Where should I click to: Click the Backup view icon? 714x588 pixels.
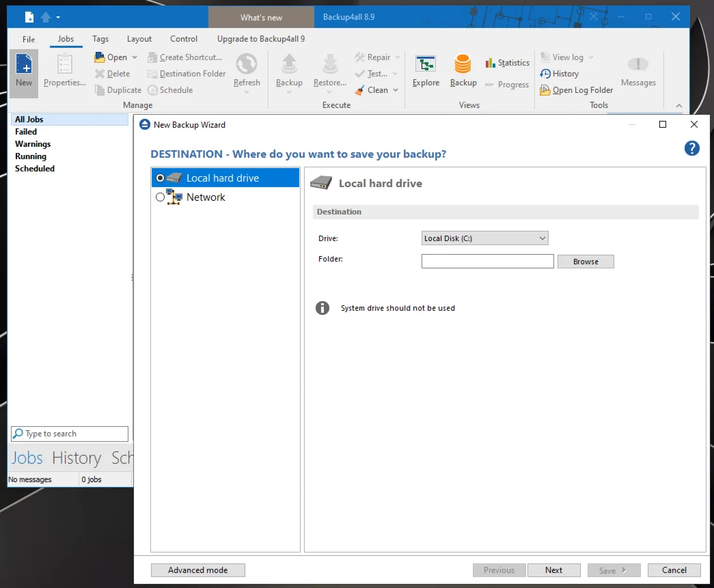point(463,65)
